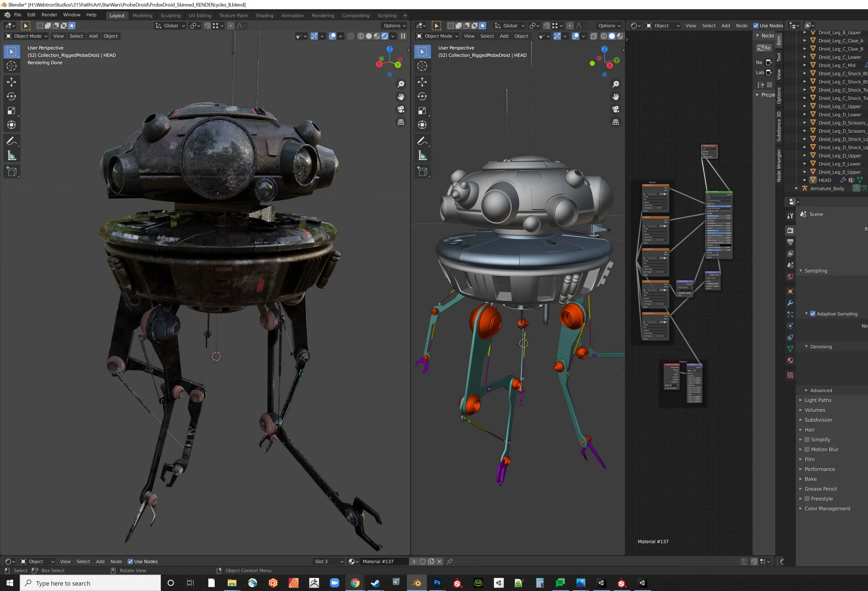Image resolution: width=868 pixels, height=591 pixels.
Task: Open the Material properties tab icon
Action: click(x=790, y=360)
